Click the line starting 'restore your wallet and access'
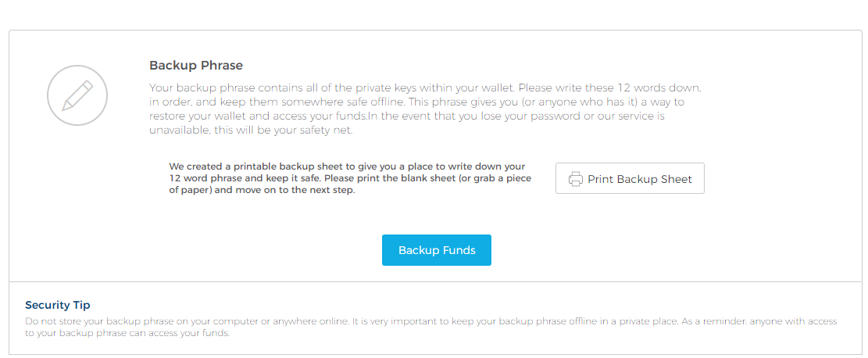Screen dimensions: 868x358 click(407, 117)
